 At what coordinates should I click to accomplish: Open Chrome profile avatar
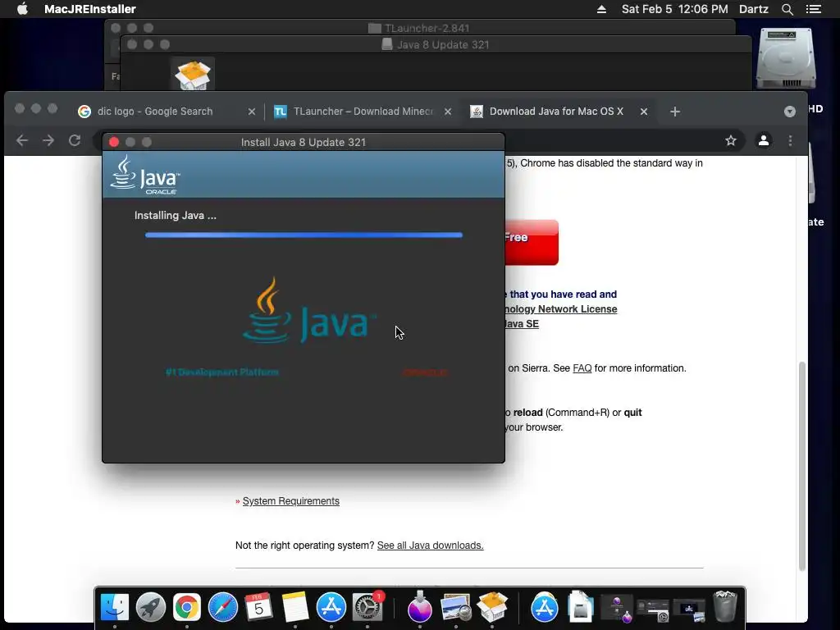764,140
